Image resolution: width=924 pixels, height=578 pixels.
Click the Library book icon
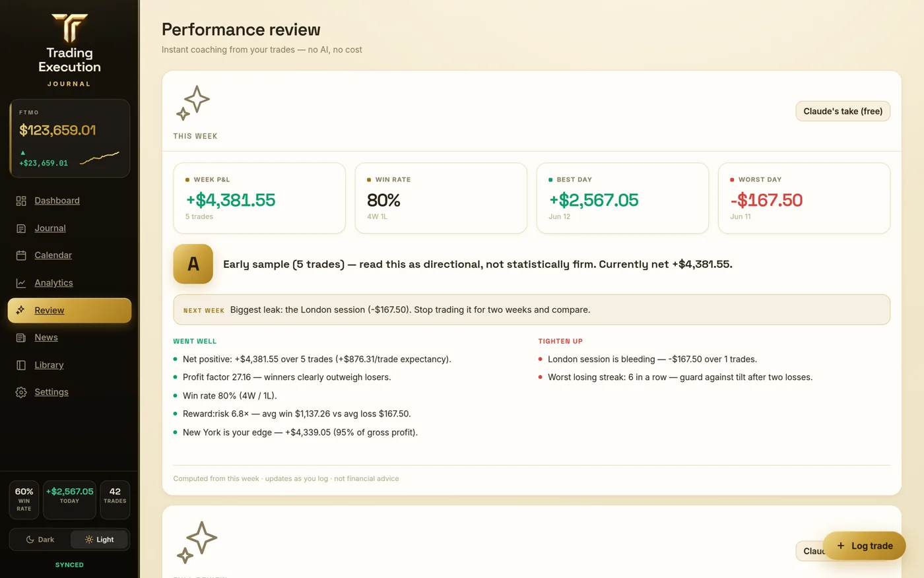click(x=21, y=365)
